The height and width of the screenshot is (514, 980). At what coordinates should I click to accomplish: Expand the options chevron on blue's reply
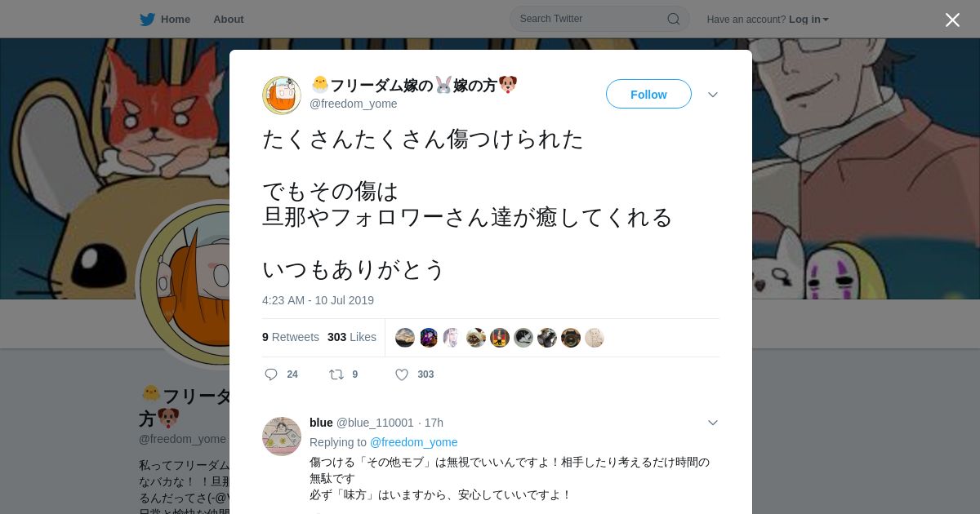(x=713, y=423)
